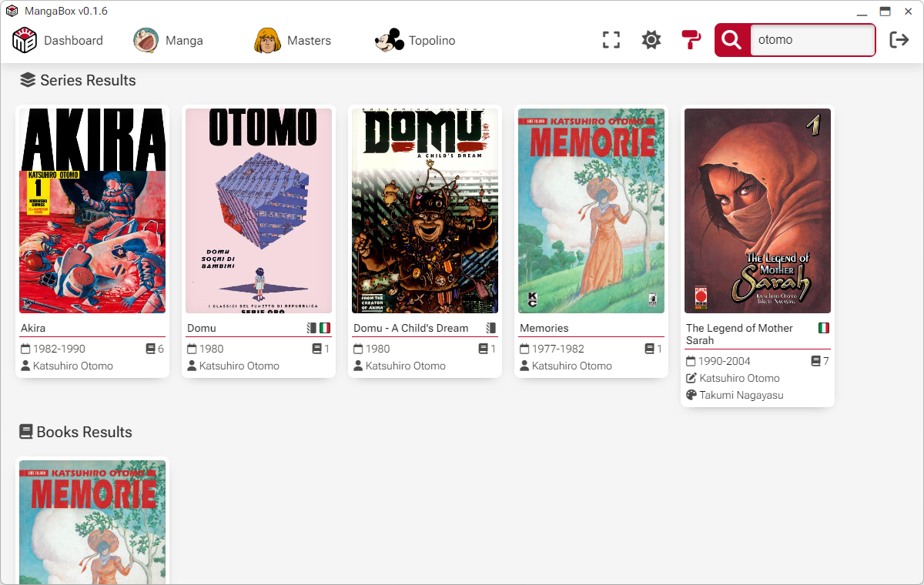The width and height of the screenshot is (924, 585).
Task: Open the Akira series cover
Action: 92,211
